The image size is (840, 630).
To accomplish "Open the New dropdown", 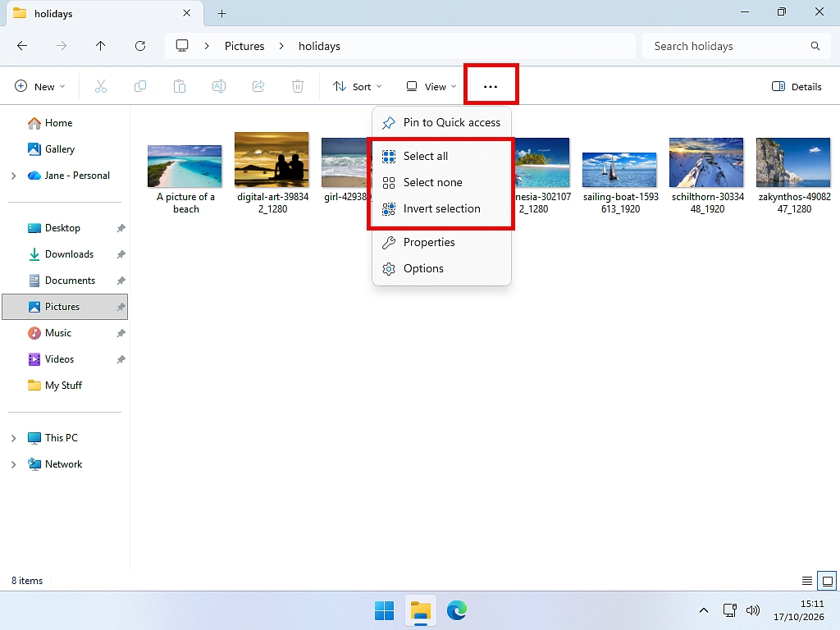I will pos(40,86).
